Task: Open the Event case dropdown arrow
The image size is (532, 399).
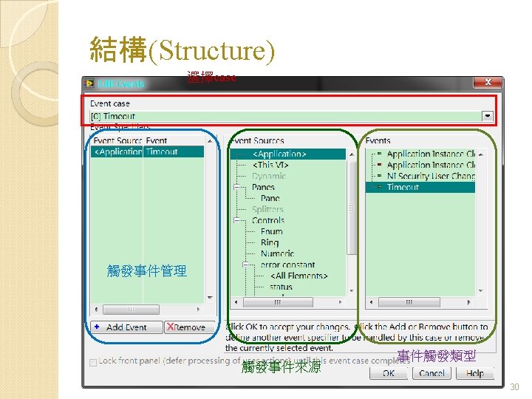Action: click(487, 116)
